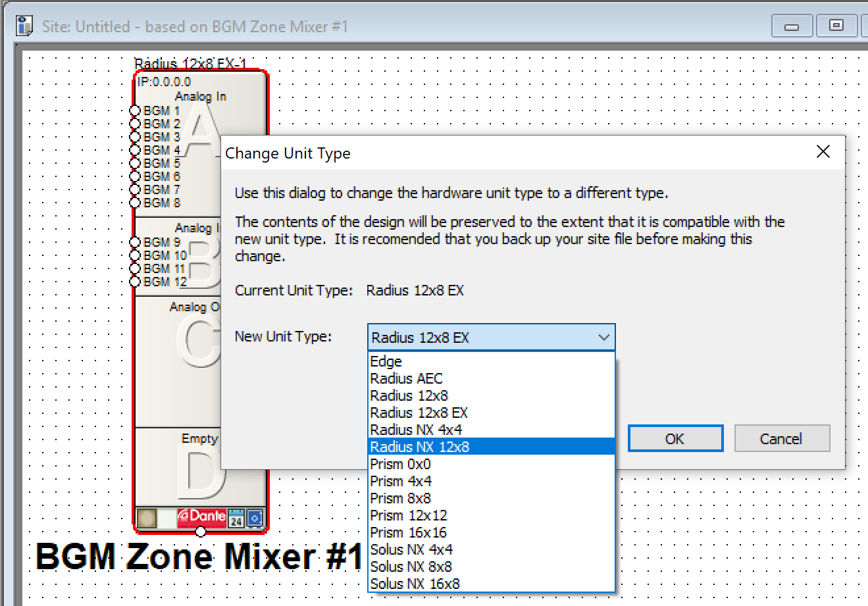Select Solus NX 8x8 option
The height and width of the screenshot is (606, 868).
coord(491,567)
